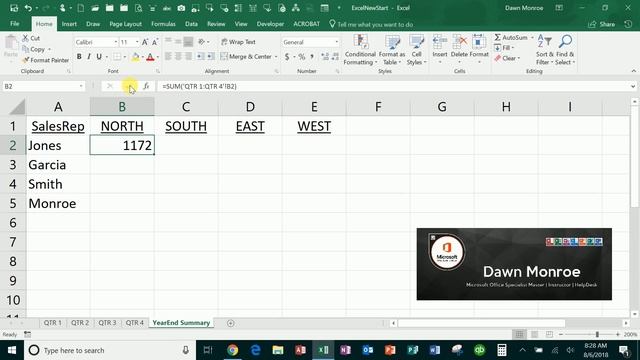
Task: Toggle Bold formatting
Action: tap(79, 57)
